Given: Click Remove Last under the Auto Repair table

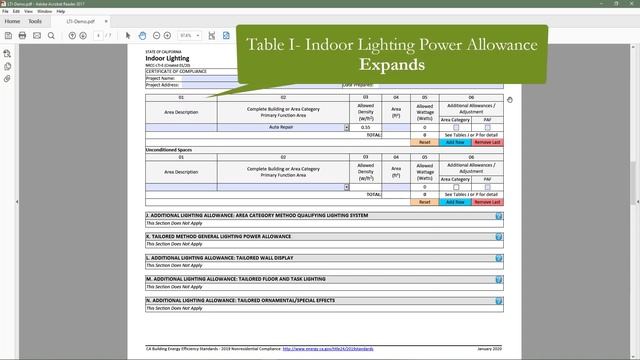Looking at the screenshot, I should point(487,142).
